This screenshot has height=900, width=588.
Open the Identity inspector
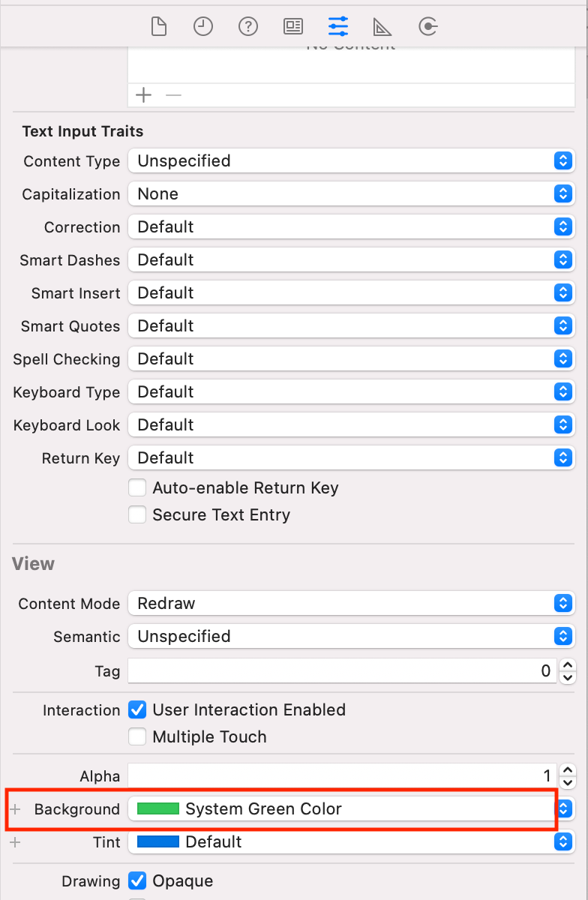pos(292,26)
